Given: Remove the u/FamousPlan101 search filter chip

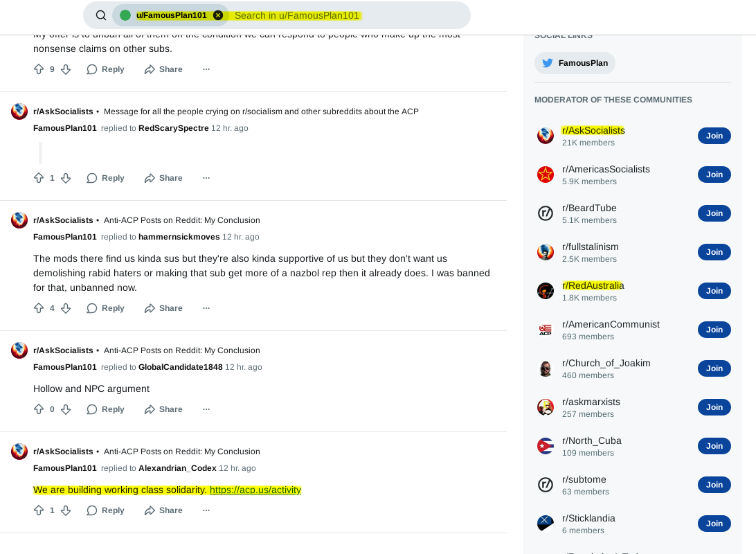Looking at the screenshot, I should (218, 15).
